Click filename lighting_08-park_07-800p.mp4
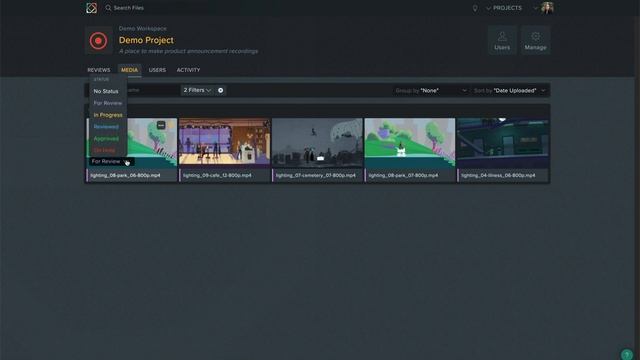640x360 pixels. tap(403, 176)
